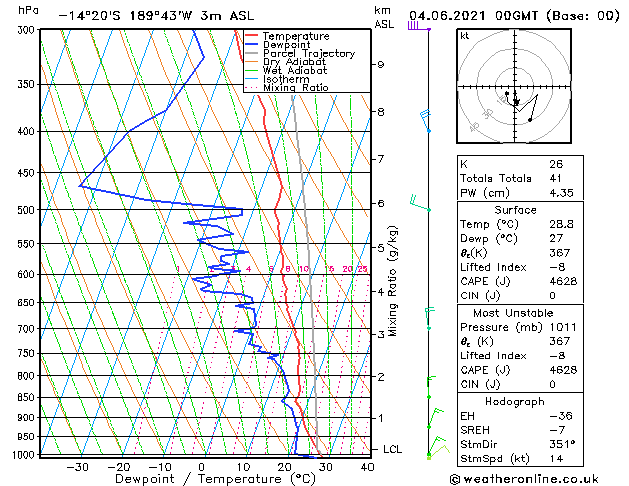Click the red Temperature legend line

[251, 36]
